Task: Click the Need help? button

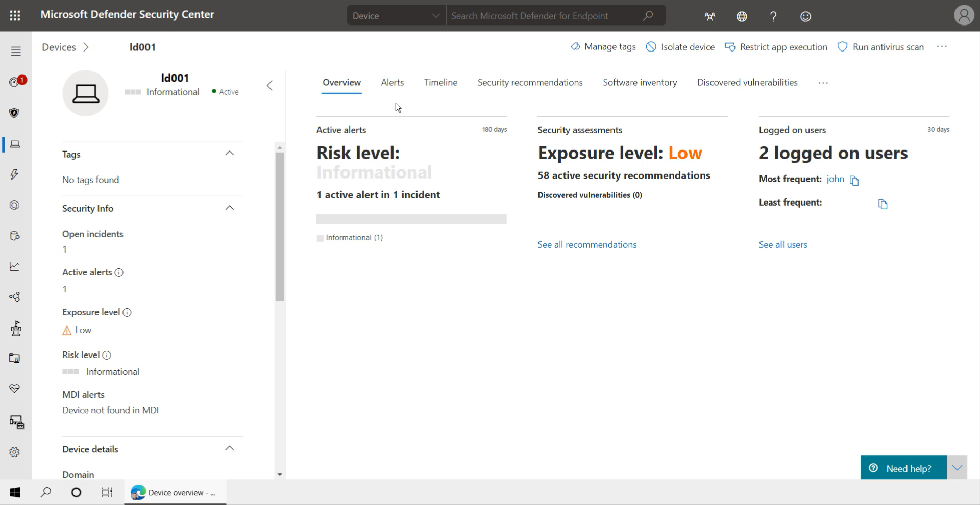Action: coord(903,468)
